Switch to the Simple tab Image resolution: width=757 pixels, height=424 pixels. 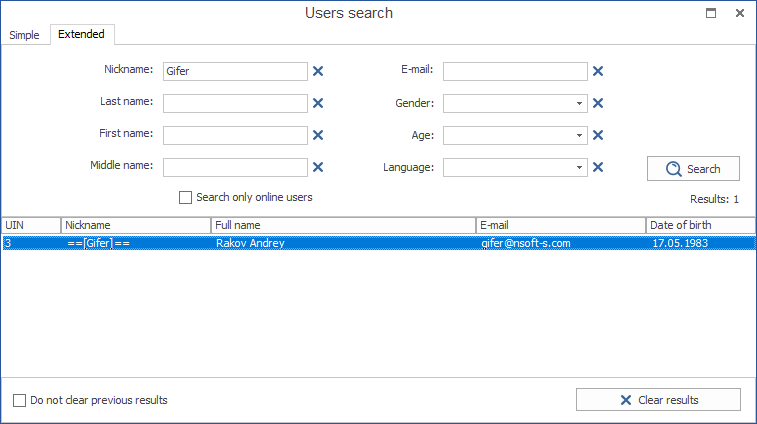24,35
